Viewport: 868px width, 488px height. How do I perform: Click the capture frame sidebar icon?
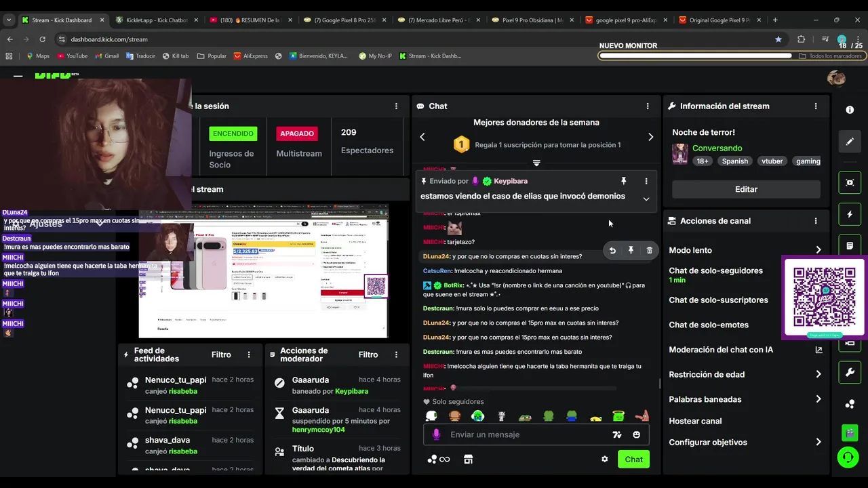(x=850, y=182)
